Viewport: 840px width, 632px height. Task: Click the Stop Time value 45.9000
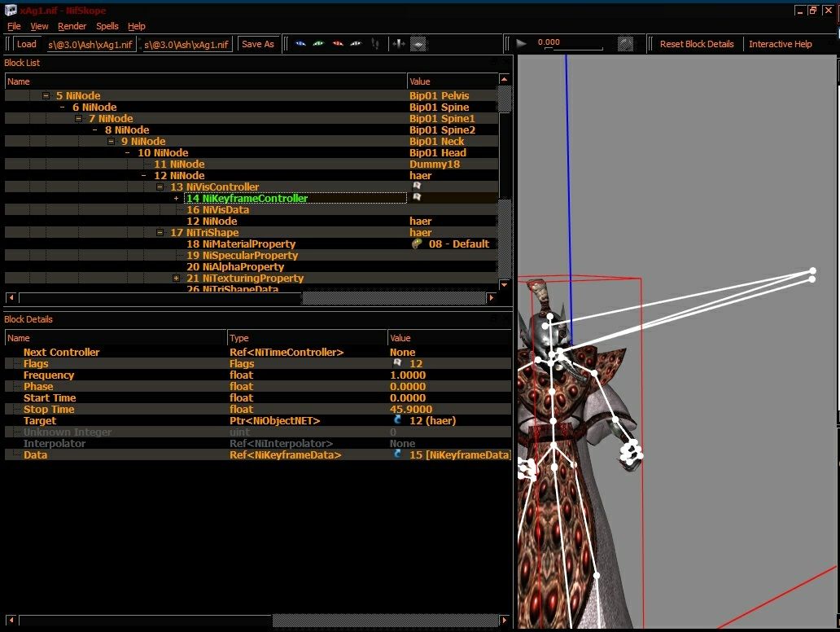[x=411, y=409]
